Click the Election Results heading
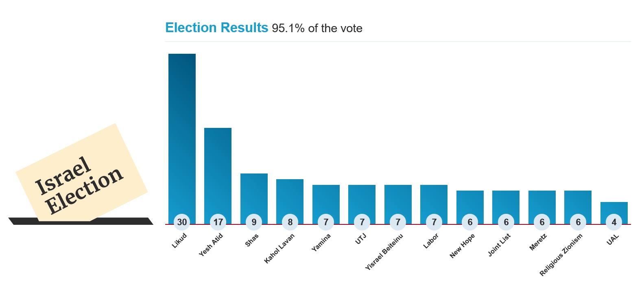Screen dimensions: 644x281 216,28
